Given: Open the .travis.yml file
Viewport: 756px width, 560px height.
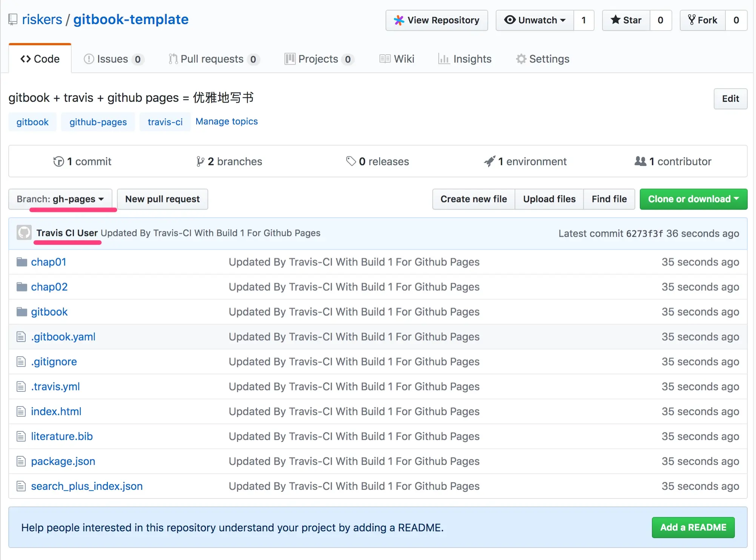Looking at the screenshot, I should click(x=55, y=386).
